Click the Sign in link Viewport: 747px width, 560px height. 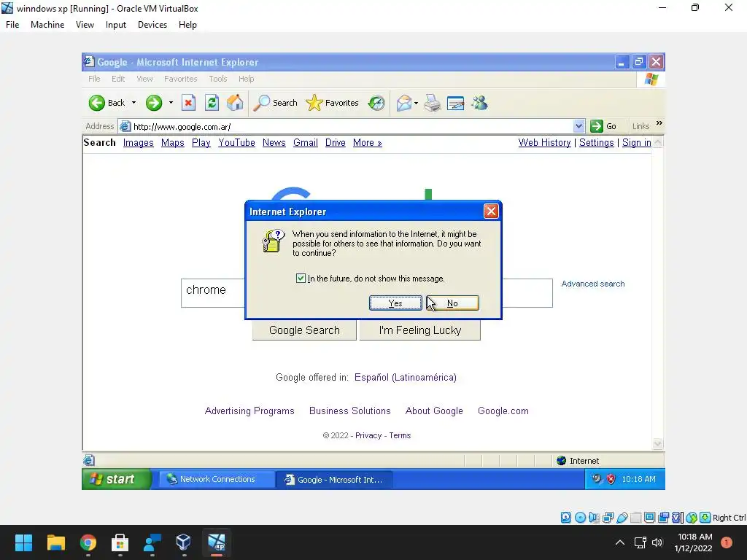(x=636, y=142)
